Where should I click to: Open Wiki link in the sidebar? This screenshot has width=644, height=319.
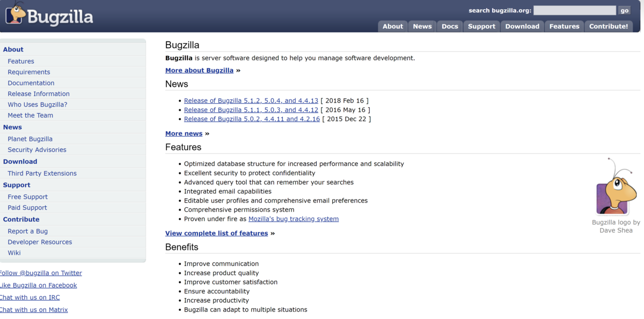point(14,253)
